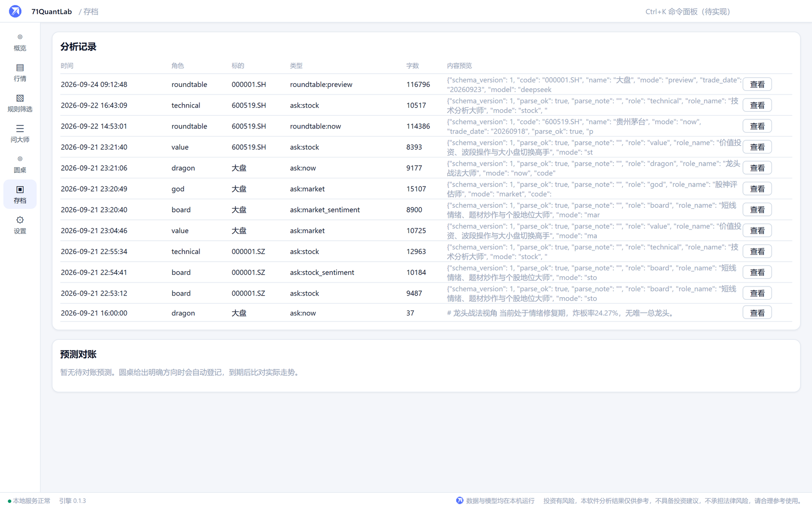Click the shield icon in status bar
The image size is (812, 508).
(x=460, y=500)
